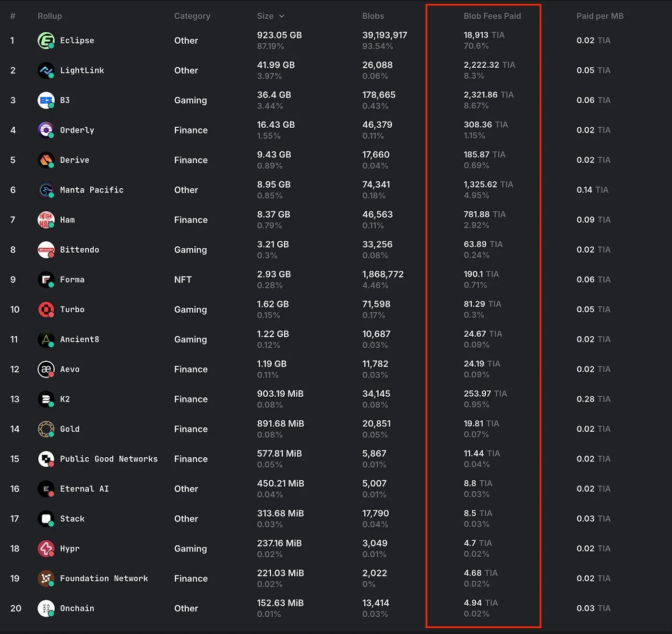Viewport: 672px width, 634px height.
Task: Open the Eternal AI rollup link
Action: coord(84,489)
